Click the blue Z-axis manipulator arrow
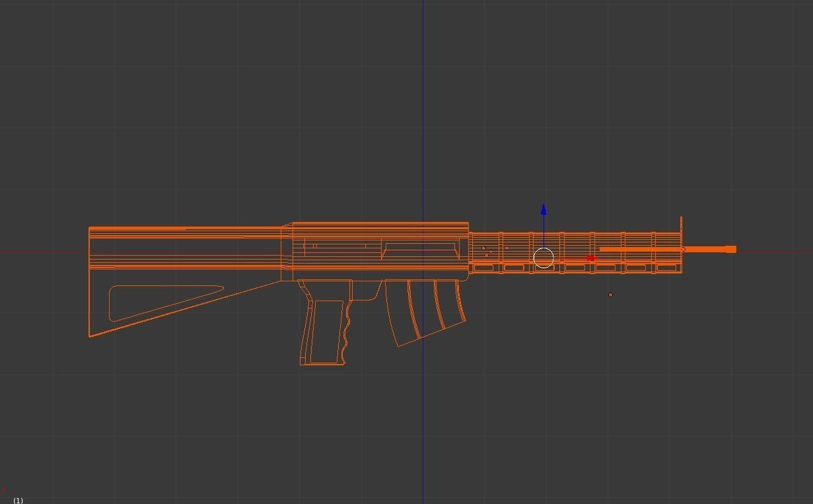Screen dimensions: 813x504 (x=544, y=209)
